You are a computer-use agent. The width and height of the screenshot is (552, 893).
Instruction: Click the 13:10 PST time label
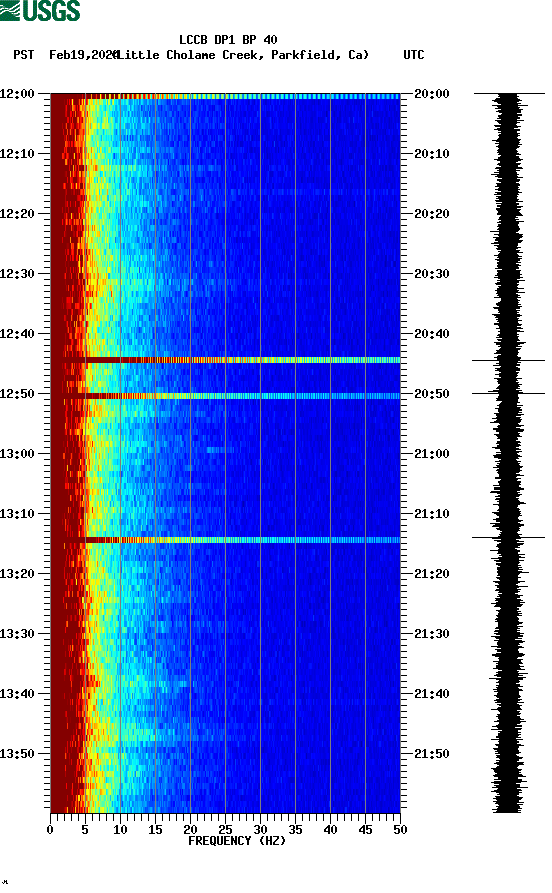(17, 513)
